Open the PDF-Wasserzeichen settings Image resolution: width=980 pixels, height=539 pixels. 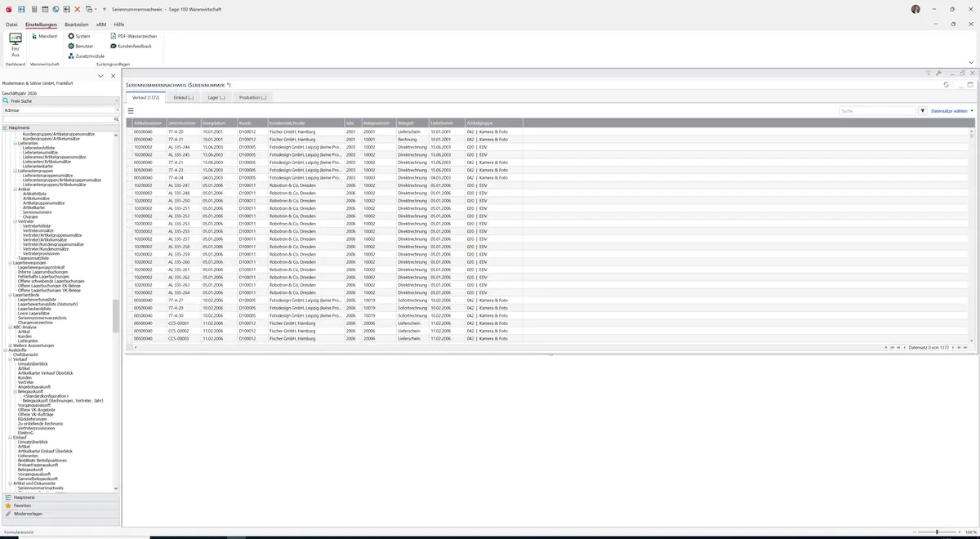point(133,37)
